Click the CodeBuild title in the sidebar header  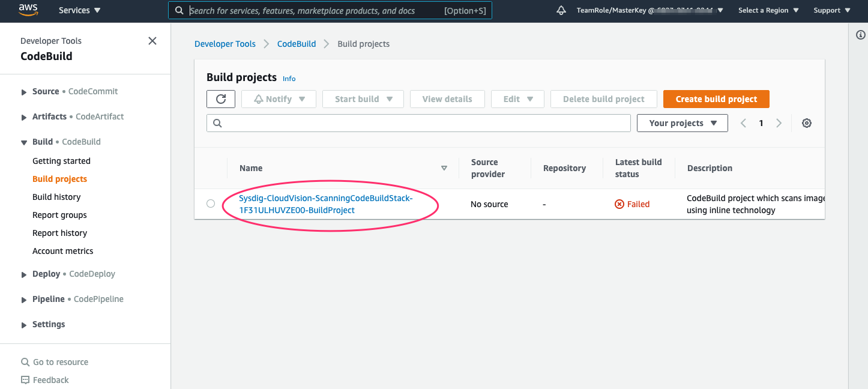tap(46, 56)
